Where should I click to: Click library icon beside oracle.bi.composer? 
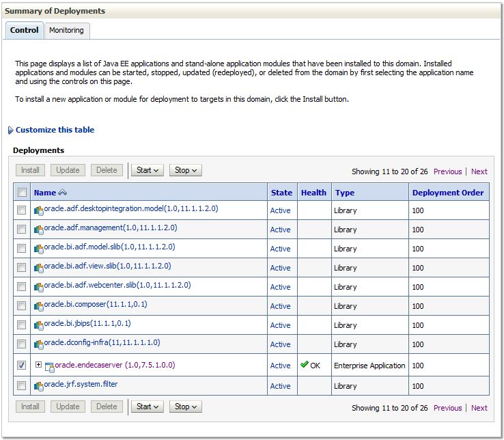pyautogui.click(x=38, y=306)
